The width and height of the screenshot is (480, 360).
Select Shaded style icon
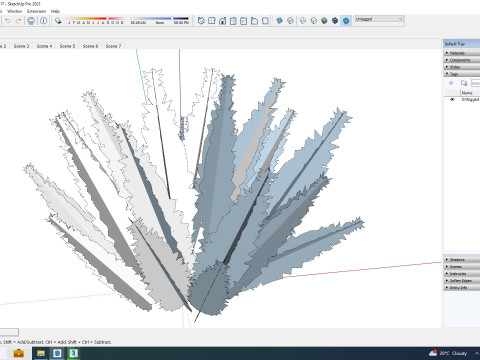pos(324,21)
